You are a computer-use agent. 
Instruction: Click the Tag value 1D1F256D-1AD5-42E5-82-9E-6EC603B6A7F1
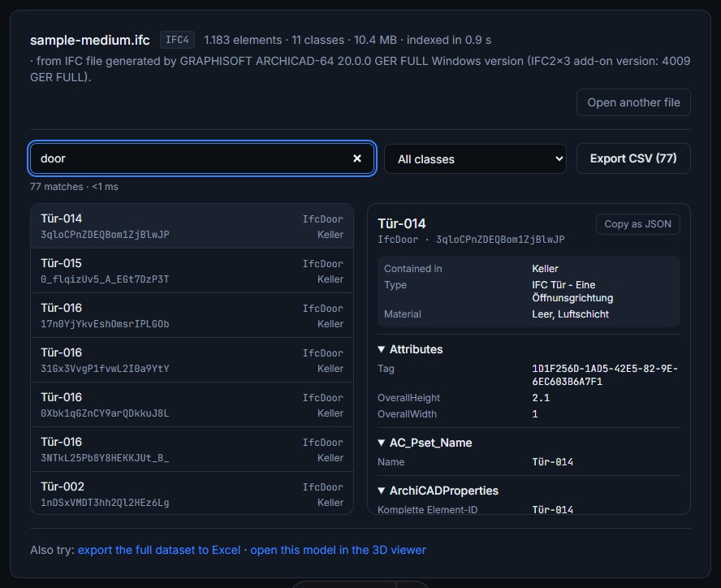[605, 375]
